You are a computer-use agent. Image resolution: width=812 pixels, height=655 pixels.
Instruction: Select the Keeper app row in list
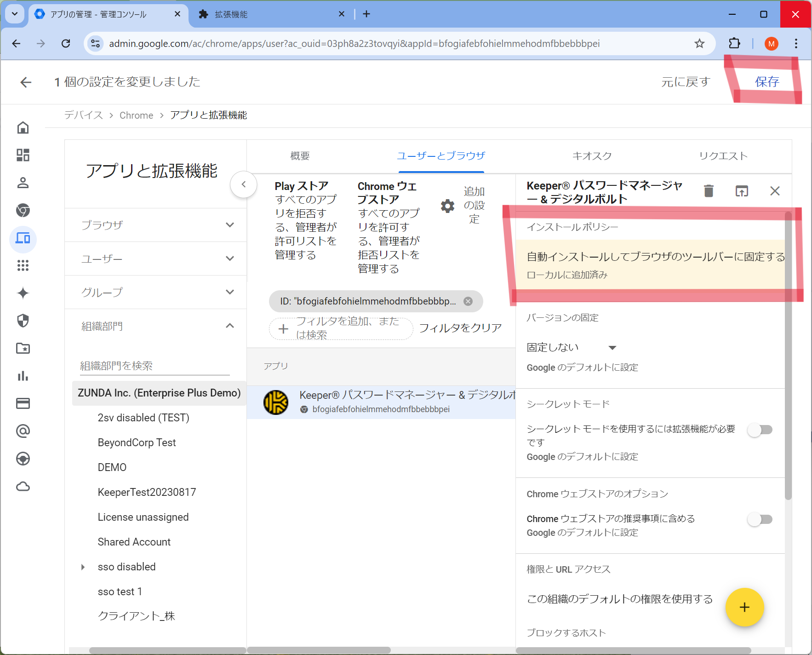(x=381, y=402)
